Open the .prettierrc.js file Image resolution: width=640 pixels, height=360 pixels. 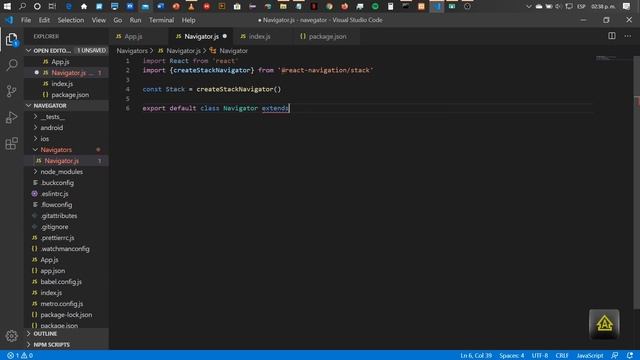[66, 238]
